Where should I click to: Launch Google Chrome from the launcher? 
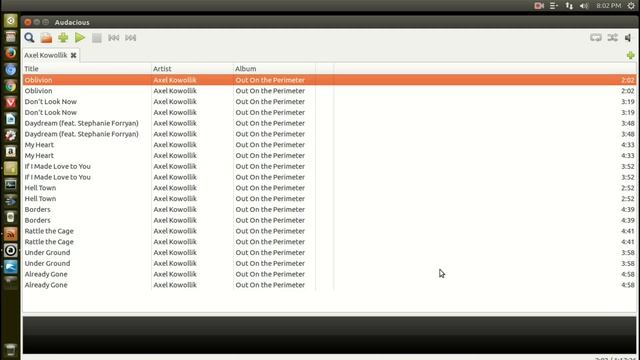[11, 86]
